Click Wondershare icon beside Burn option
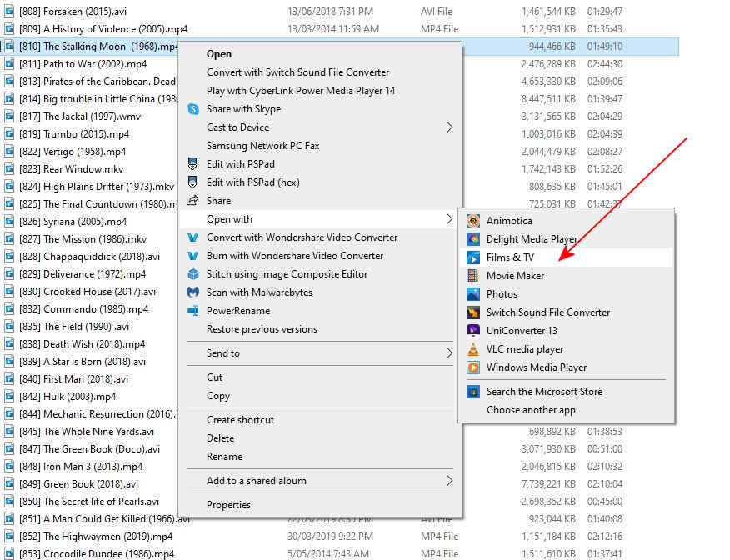The width and height of the screenshot is (730, 560). pyautogui.click(x=192, y=256)
